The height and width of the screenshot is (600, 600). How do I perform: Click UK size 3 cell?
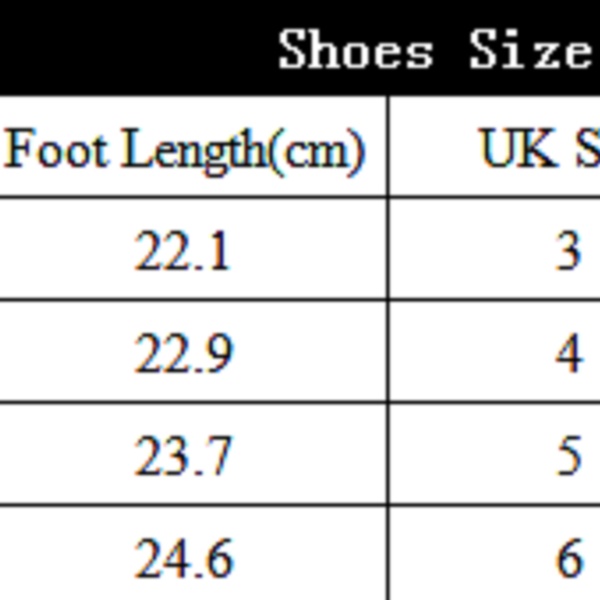click(568, 251)
